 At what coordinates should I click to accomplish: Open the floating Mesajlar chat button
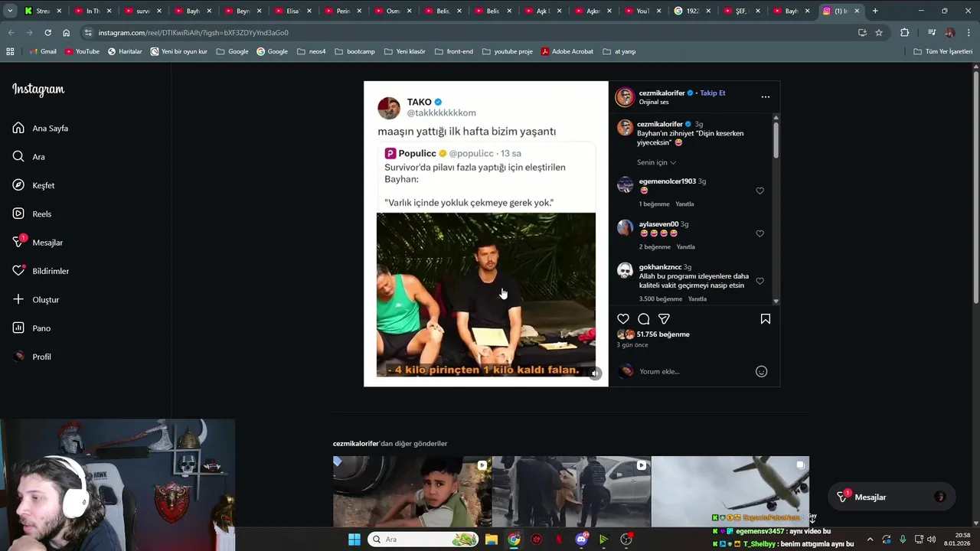(x=891, y=497)
